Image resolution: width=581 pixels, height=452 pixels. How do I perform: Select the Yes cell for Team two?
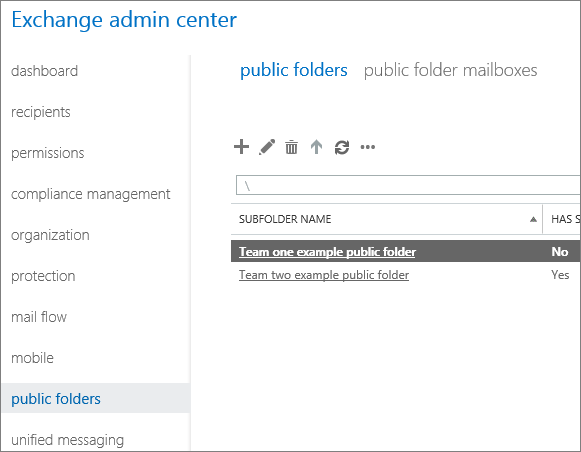pyautogui.click(x=560, y=275)
